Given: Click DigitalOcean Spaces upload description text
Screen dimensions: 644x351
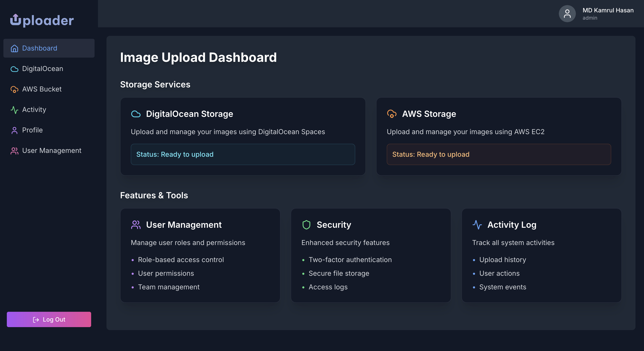Looking at the screenshot, I should 228,132.
